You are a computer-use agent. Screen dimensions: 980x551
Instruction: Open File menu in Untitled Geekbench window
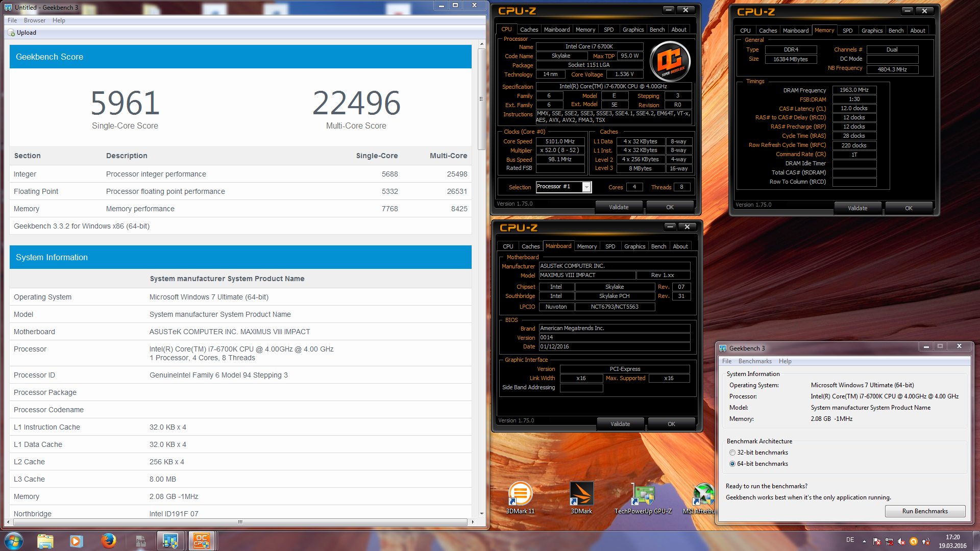(12, 20)
